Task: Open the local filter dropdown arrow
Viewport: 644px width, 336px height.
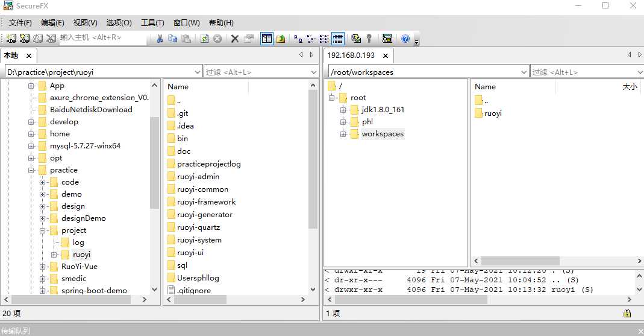Action: 314,72
